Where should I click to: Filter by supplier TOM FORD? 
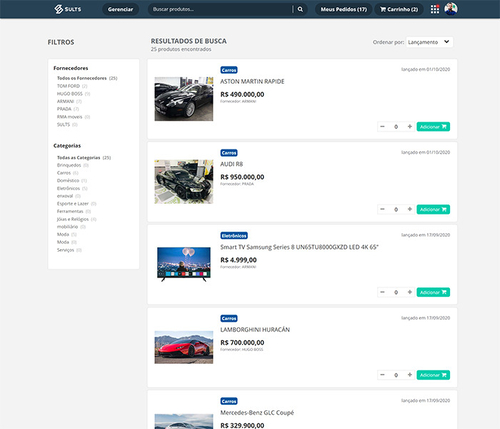click(72, 86)
